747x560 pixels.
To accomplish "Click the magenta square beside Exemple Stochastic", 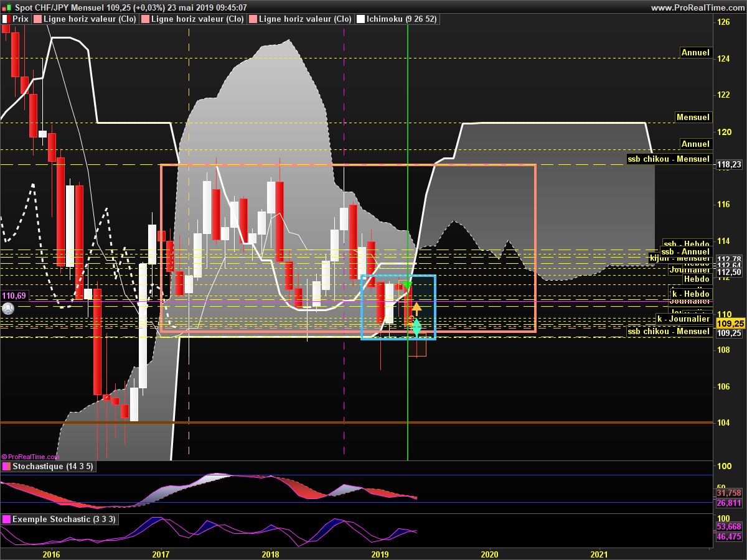I will coord(6,519).
